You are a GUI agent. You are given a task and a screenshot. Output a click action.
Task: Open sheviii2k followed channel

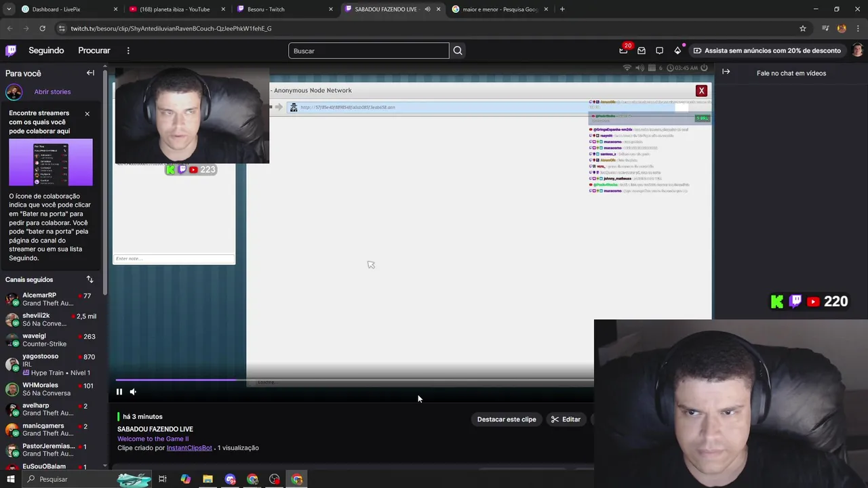[x=53, y=320]
